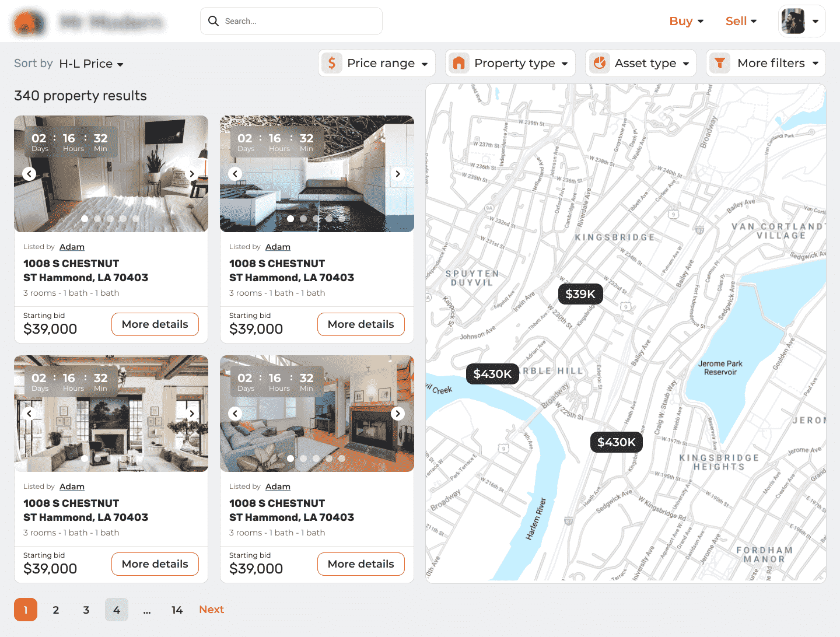Click the previous-photo arrow on the second listing
The image size is (840, 637).
(x=235, y=173)
